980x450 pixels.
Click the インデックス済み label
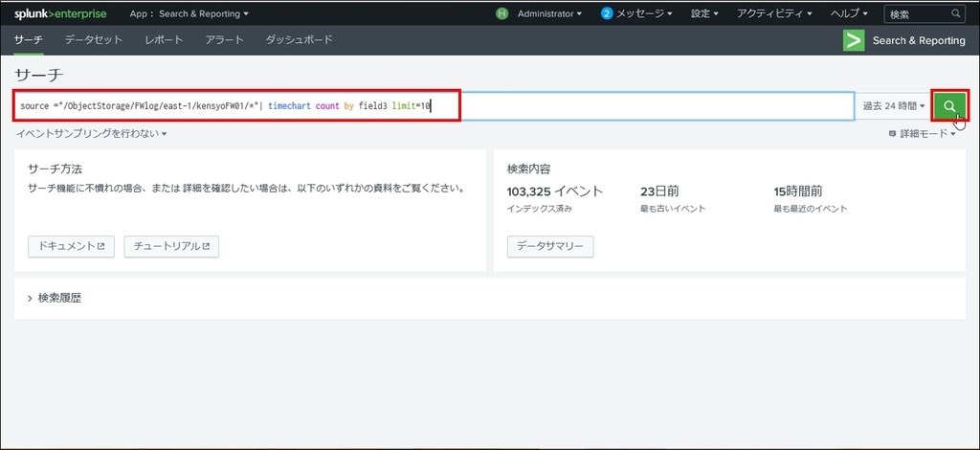click(540, 209)
